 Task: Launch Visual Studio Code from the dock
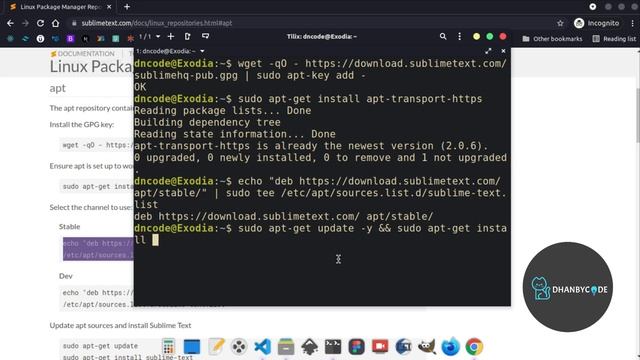(x=262, y=347)
